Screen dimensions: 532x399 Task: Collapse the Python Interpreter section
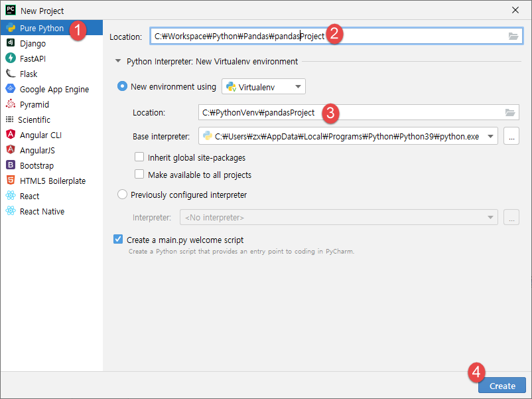pos(118,61)
